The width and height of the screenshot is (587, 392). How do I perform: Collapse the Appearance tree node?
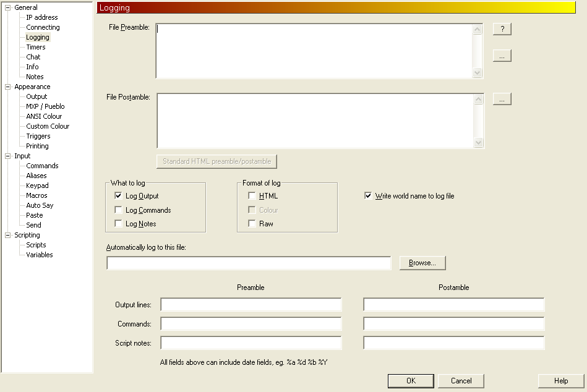point(8,87)
